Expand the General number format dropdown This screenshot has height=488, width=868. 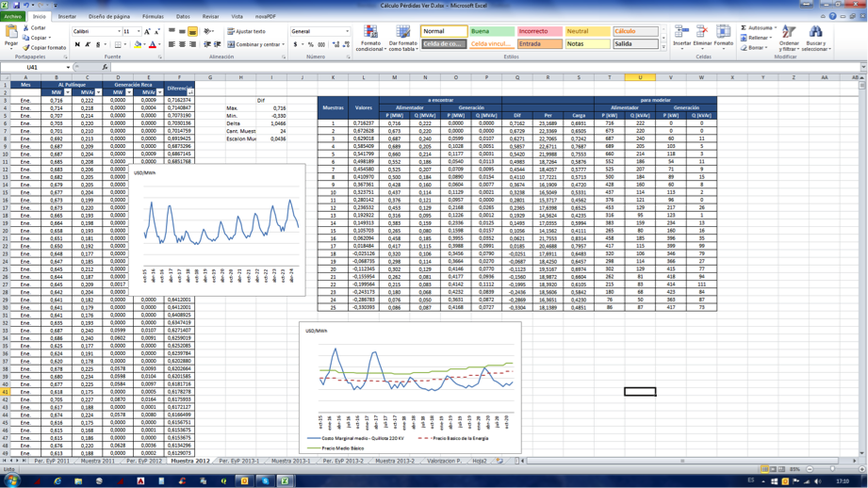(x=347, y=31)
